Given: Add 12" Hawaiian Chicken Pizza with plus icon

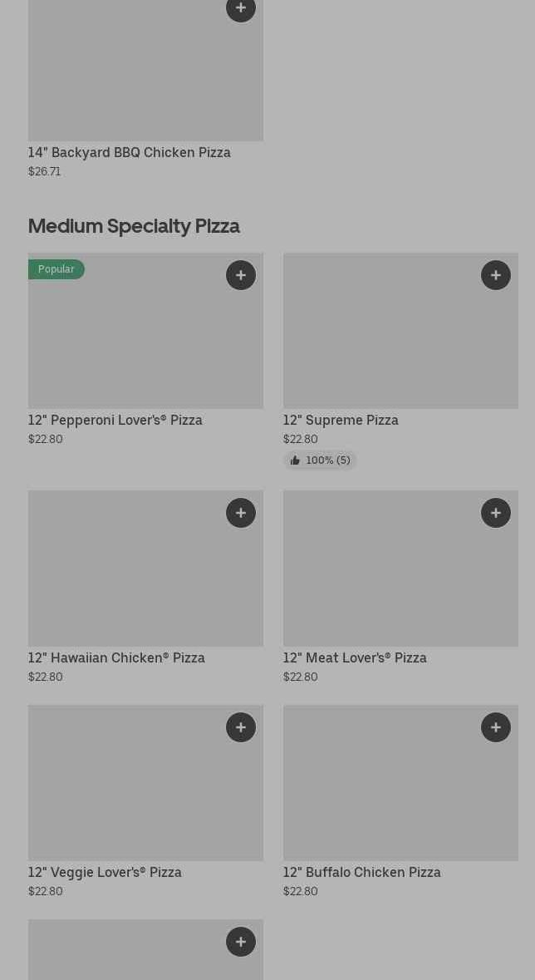Looking at the screenshot, I should pos(241,513).
